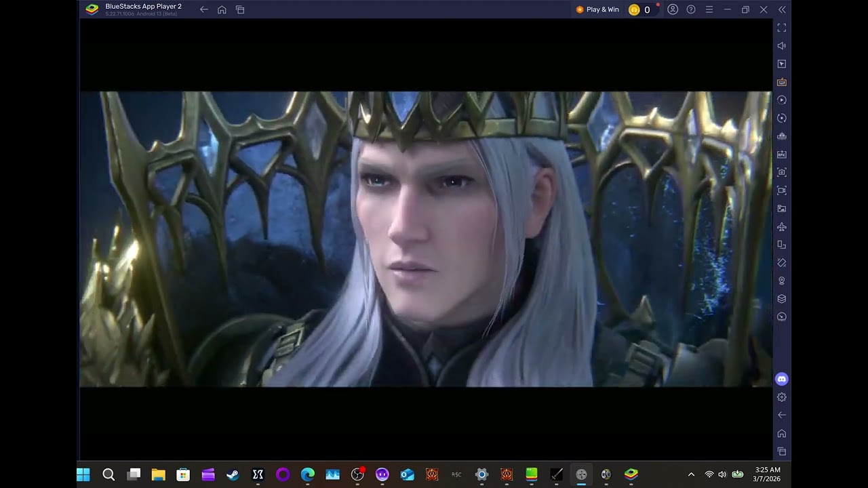Open the RSC taskbar app

[x=456, y=474]
